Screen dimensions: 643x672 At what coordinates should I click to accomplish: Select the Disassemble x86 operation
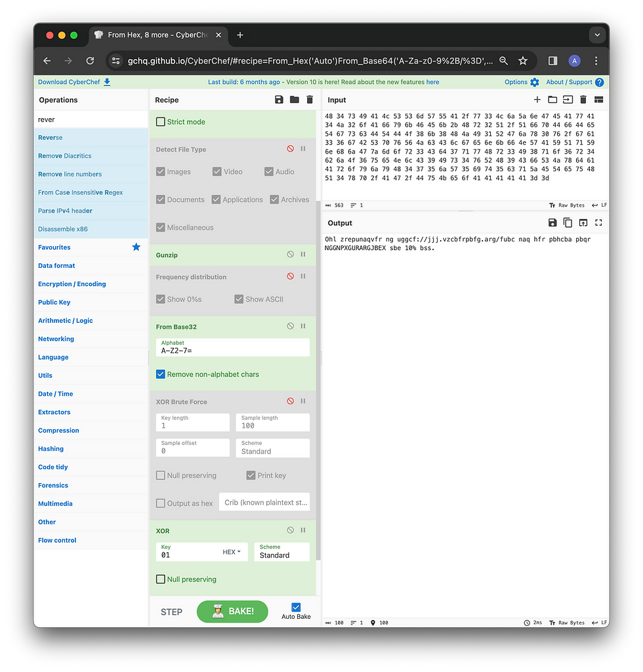(x=91, y=229)
